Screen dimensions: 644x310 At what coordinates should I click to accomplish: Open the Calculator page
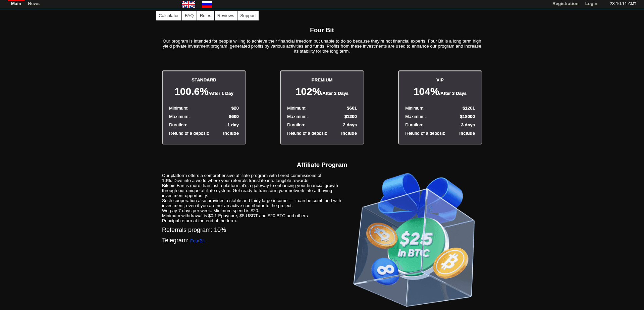click(168, 16)
